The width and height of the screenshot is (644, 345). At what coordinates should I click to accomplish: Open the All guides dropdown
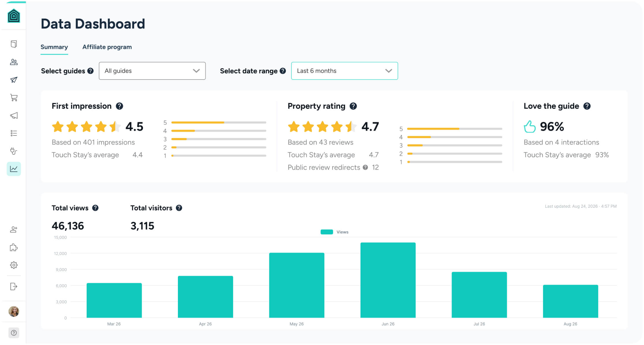click(152, 71)
